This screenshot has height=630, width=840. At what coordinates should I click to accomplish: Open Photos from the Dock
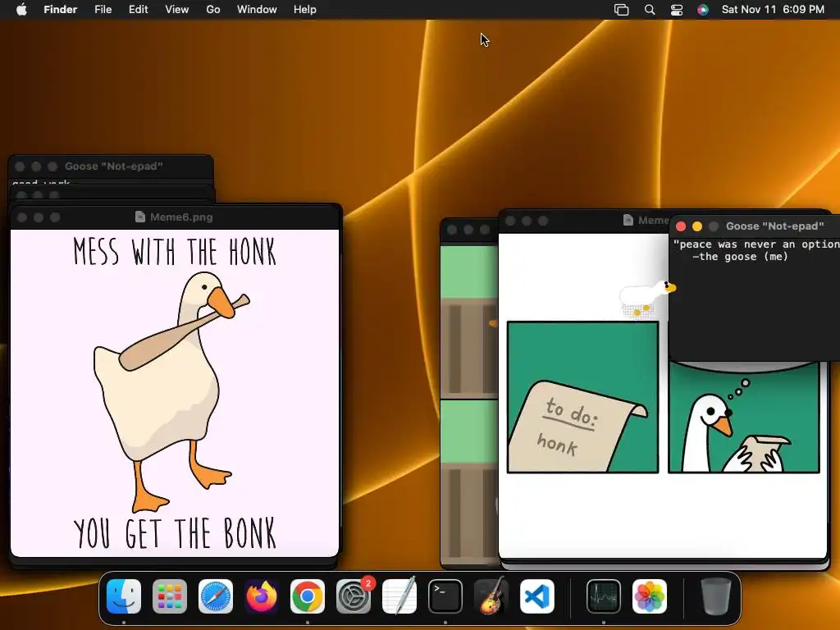point(650,596)
